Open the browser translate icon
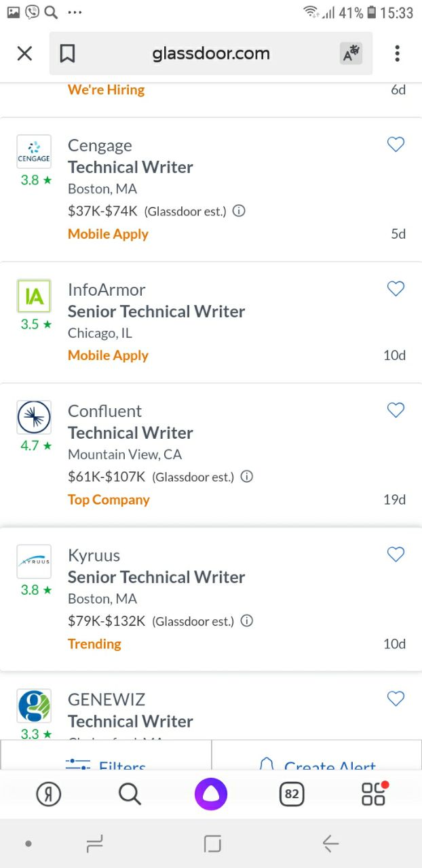 351,54
